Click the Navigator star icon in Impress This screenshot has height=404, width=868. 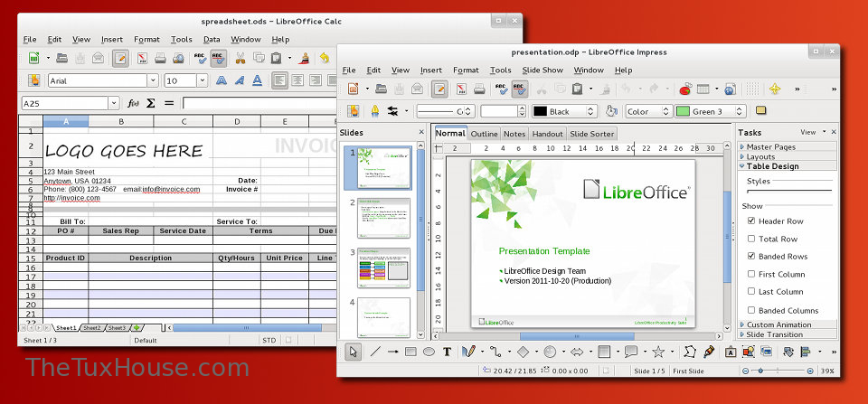[775, 89]
